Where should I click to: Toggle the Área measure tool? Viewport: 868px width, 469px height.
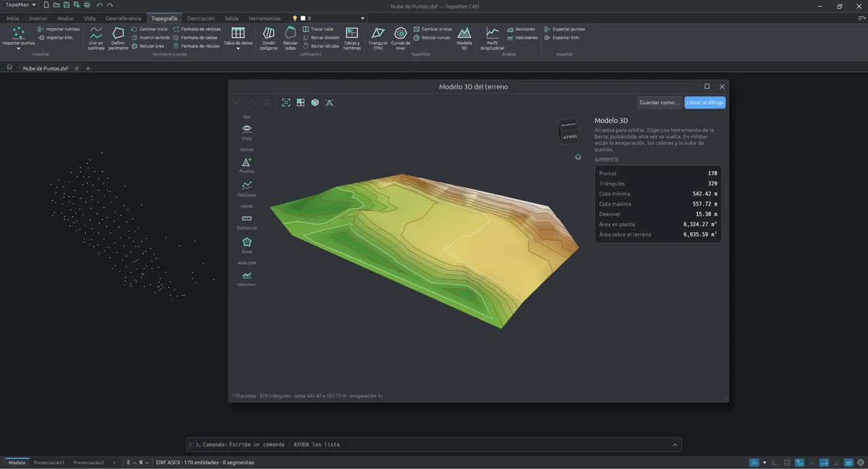[x=247, y=245]
